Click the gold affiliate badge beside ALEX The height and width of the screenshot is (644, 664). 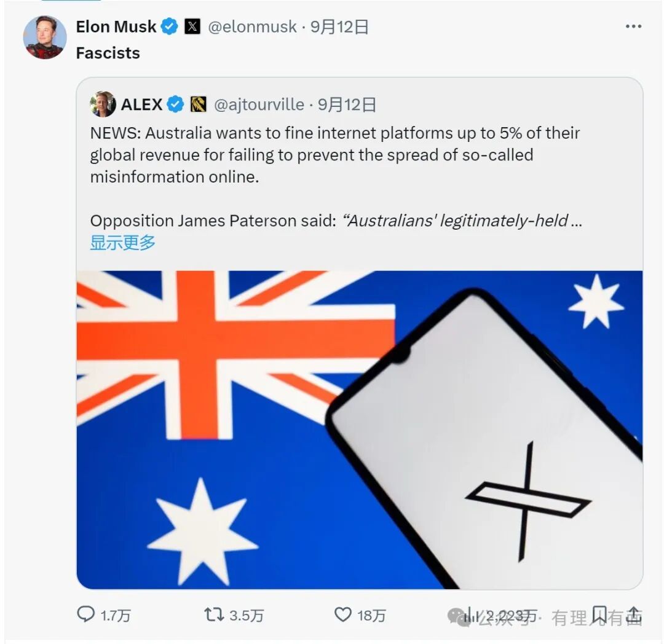pos(198,104)
